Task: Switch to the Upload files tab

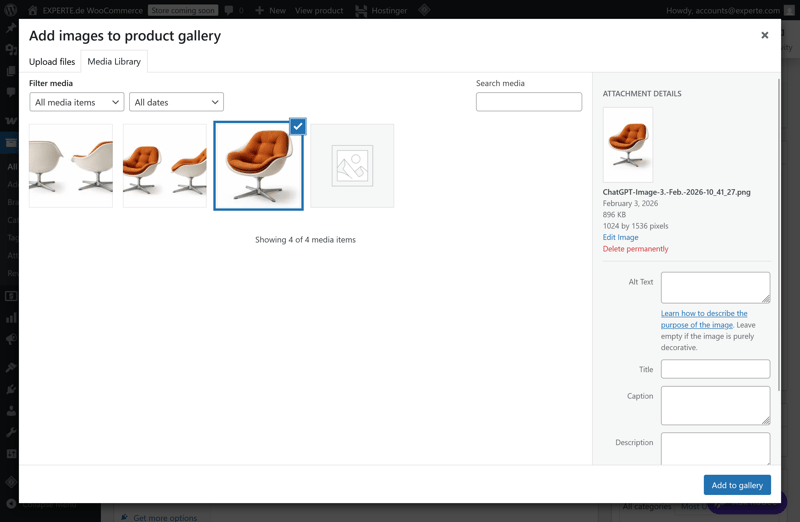Action: (x=52, y=62)
